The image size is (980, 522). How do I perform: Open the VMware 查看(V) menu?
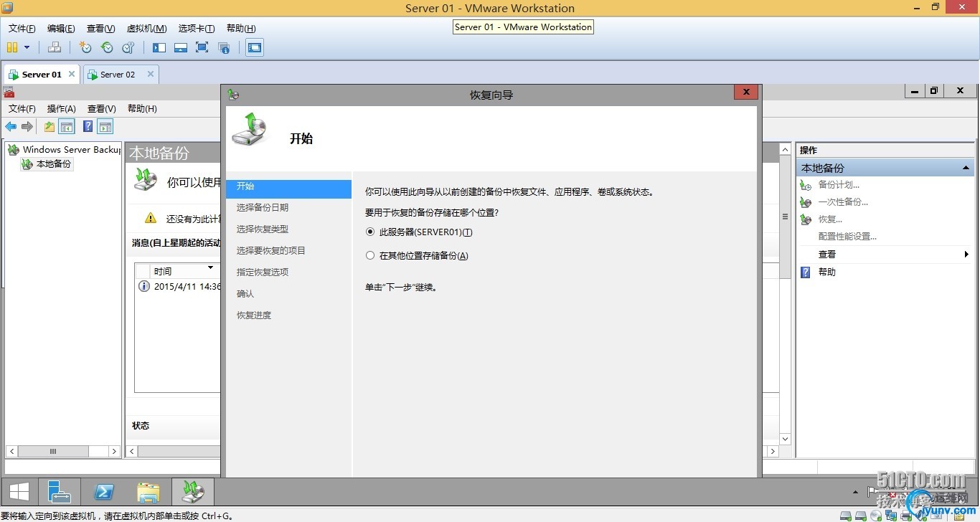click(100, 29)
